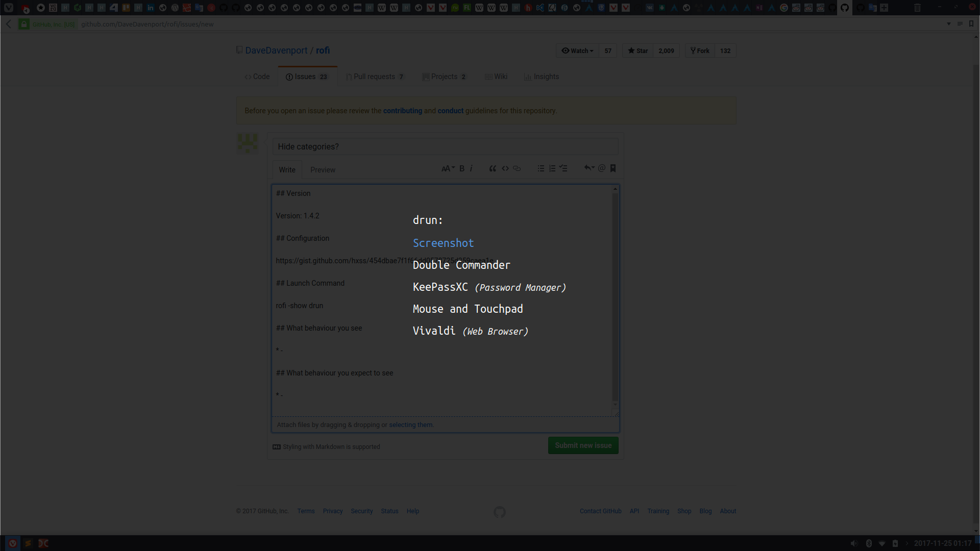Insert a hyperlink using the link icon
980x551 pixels.
[x=517, y=168]
